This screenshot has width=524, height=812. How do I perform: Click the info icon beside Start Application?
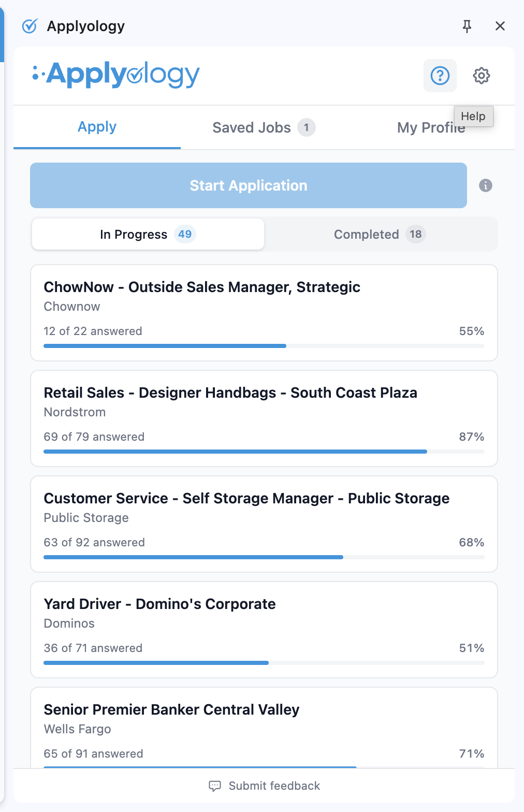[486, 185]
